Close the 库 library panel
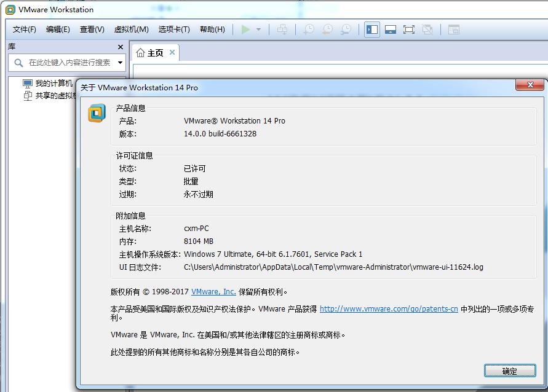Screen dimensions: 548x392 [x=121, y=47]
